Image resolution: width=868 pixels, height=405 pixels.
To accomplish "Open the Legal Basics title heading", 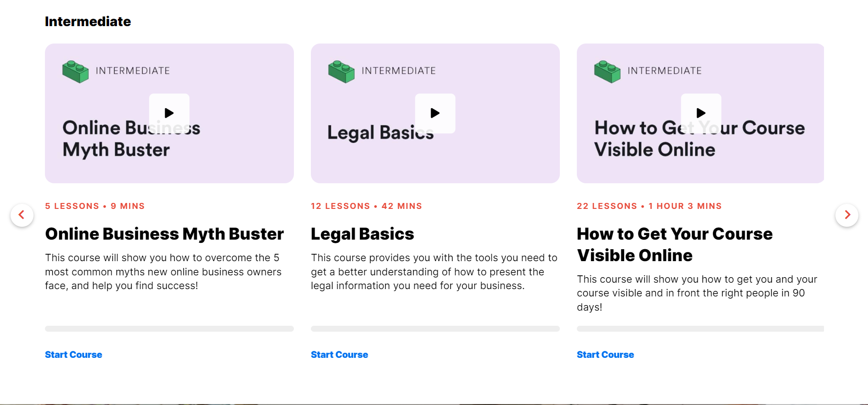I will pos(362,234).
